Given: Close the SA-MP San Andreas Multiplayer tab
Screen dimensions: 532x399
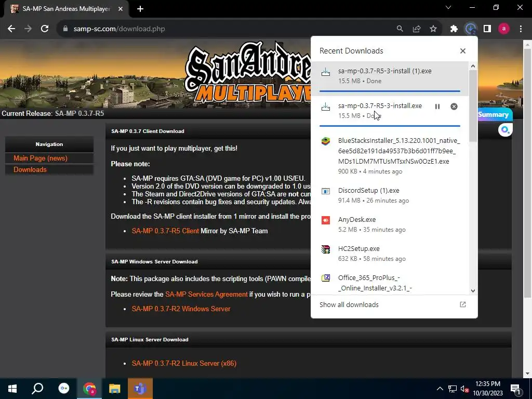Looking at the screenshot, I should point(121,9).
